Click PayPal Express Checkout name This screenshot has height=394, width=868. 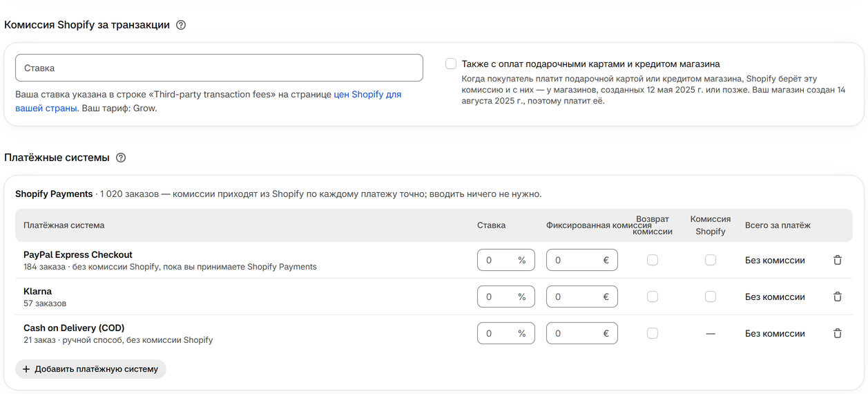[x=78, y=254]
